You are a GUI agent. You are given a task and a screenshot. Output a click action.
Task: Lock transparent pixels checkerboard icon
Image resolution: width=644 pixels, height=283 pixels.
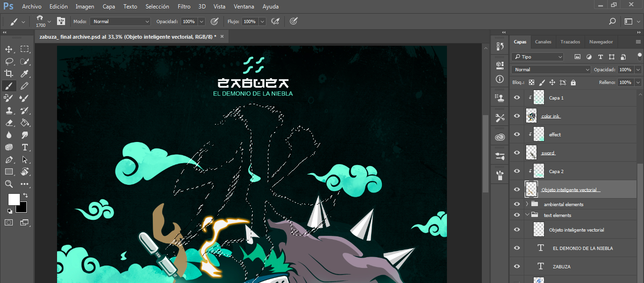coord(531,83)
